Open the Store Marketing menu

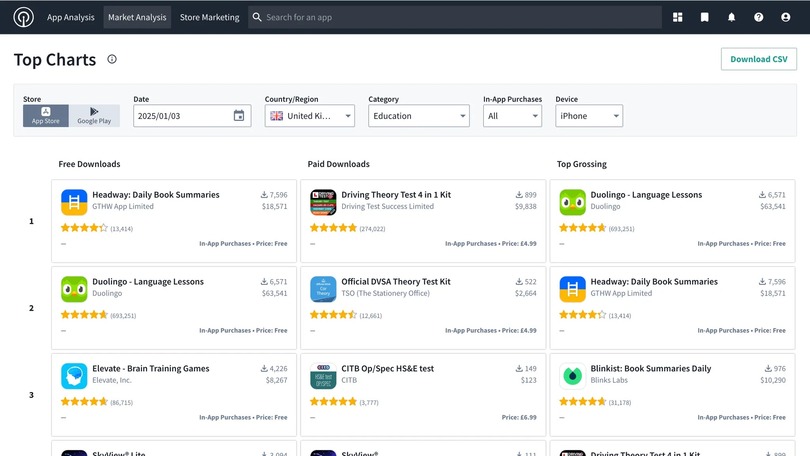[x=209, y=17]
